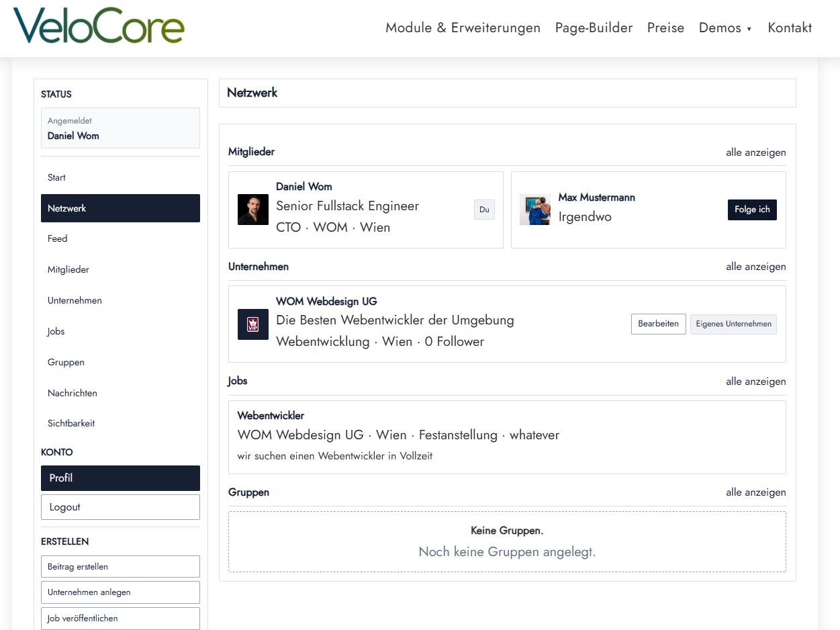The image size is (840, 630).
Task: Open the Webentwickler job title
Action: point(271,416)
